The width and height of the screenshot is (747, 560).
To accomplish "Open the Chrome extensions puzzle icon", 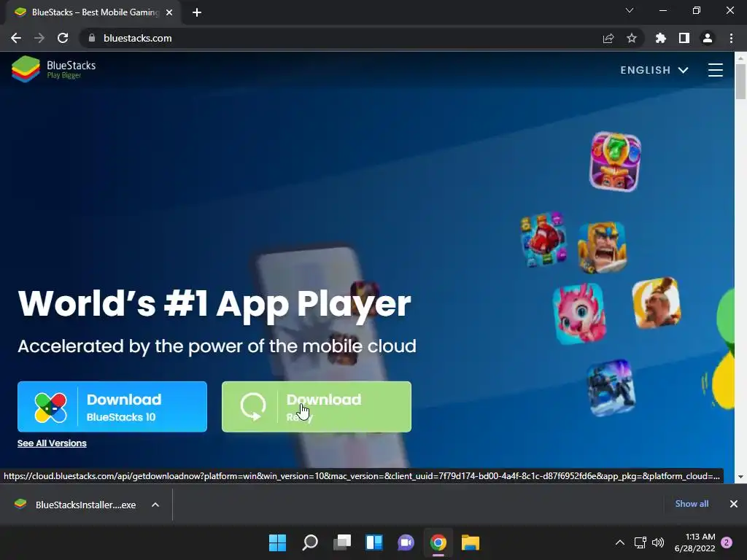I will click(661, 38).
